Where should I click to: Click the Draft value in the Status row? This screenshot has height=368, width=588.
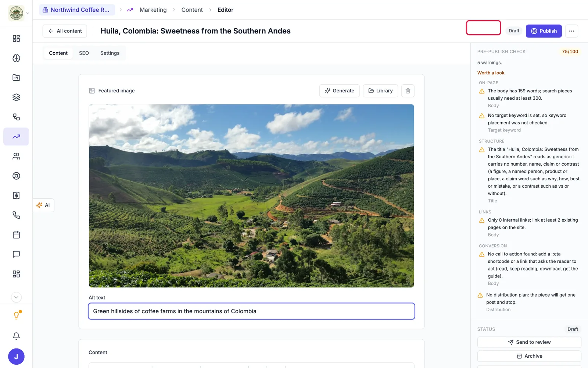tap(573, 329)
